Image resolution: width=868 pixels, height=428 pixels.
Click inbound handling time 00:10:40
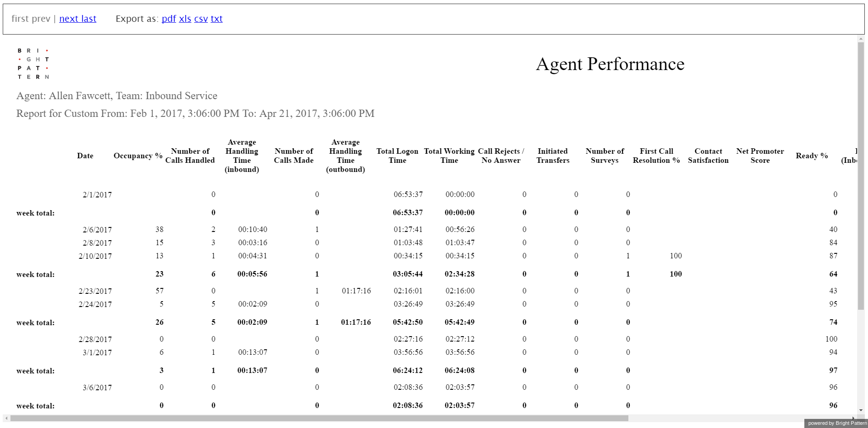click(x=253, y=230)
